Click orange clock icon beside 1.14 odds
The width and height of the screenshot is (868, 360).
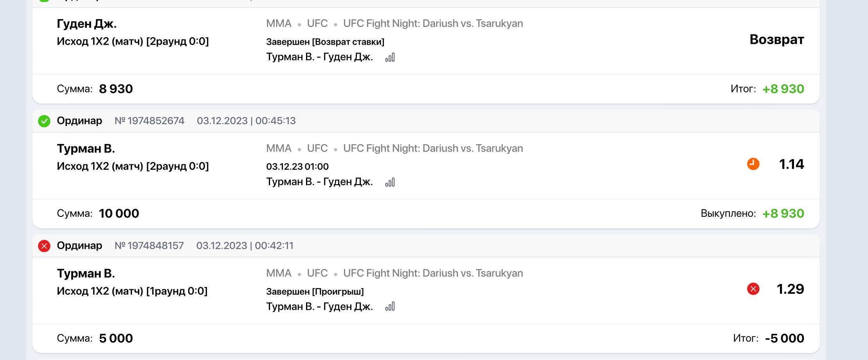click(x=753, y=164)
